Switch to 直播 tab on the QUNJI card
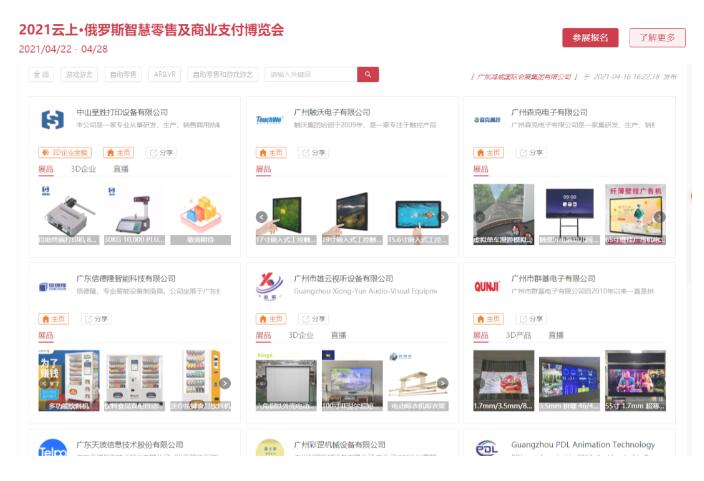The image size is (704, 481). click(x=556, y=335)
